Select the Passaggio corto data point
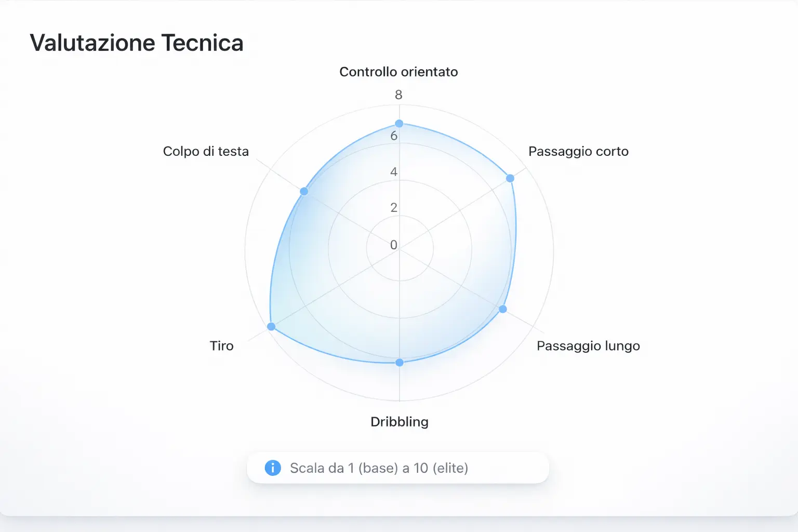The width and height of the screenshot is (798, 532). coord(510,178)
